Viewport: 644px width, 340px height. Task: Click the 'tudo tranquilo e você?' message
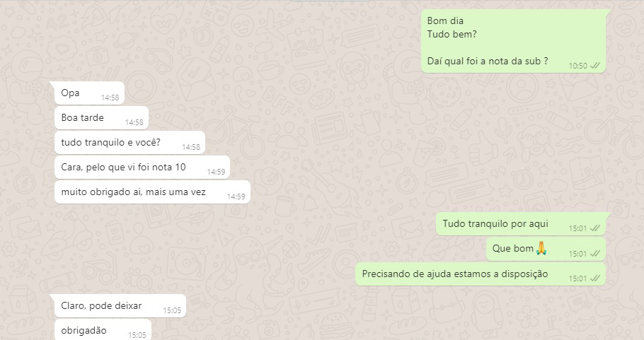(130, 143)
